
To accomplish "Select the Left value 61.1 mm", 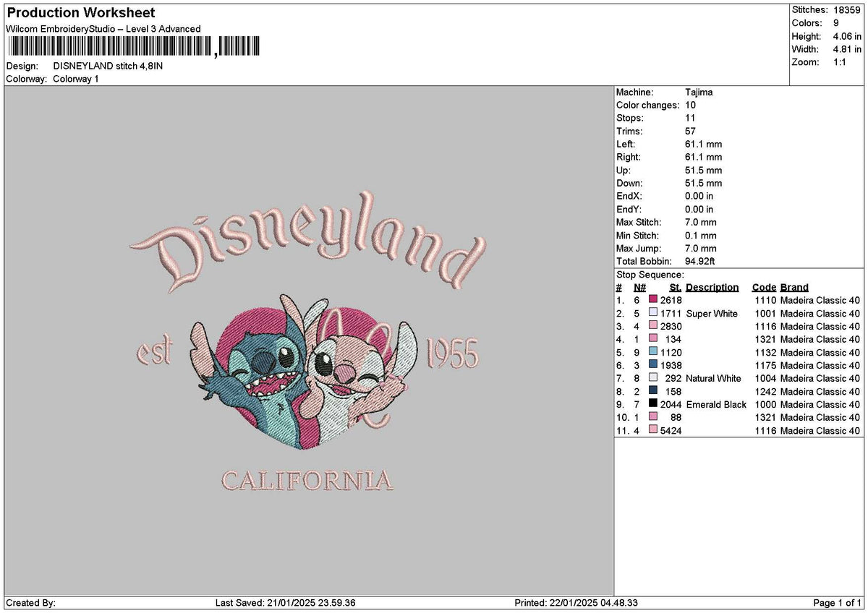I will [703, 145].
